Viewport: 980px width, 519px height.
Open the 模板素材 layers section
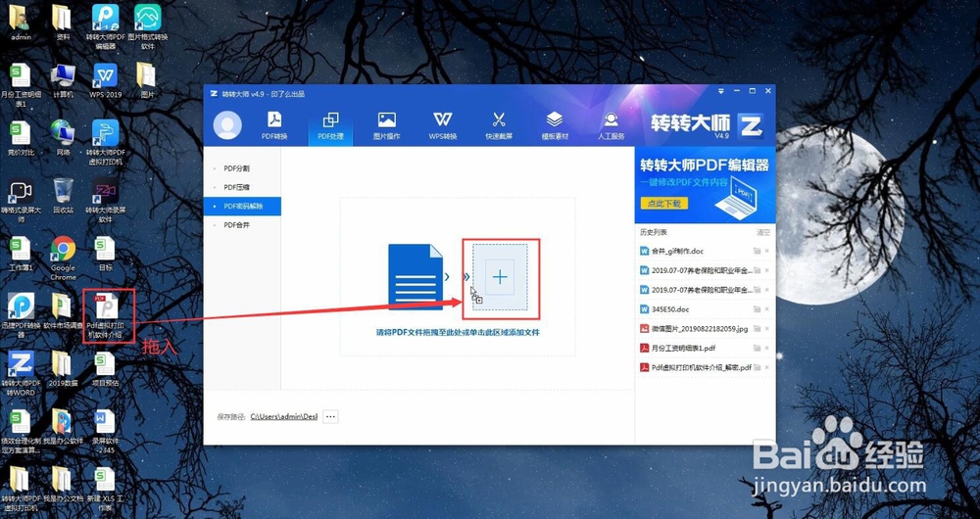[x=555, y=125]
